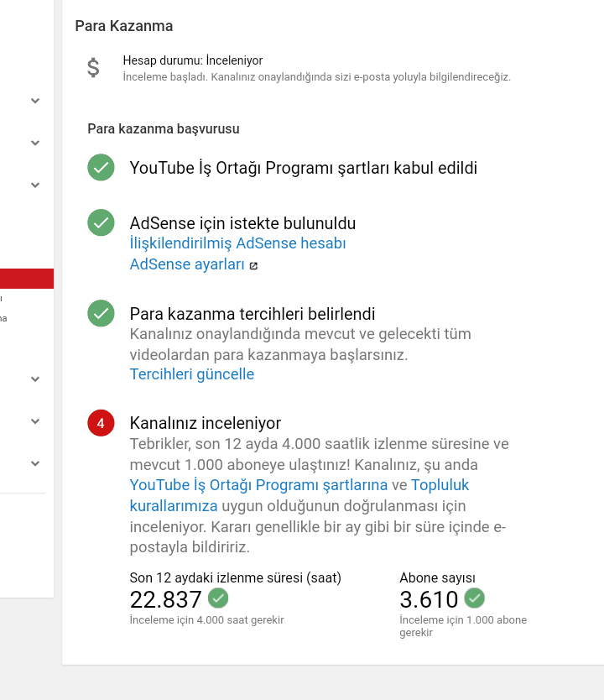Click green checkmark next to 3.610 subscribers
The height and width of the screenshot is (700, 604).
coord(474,598)
